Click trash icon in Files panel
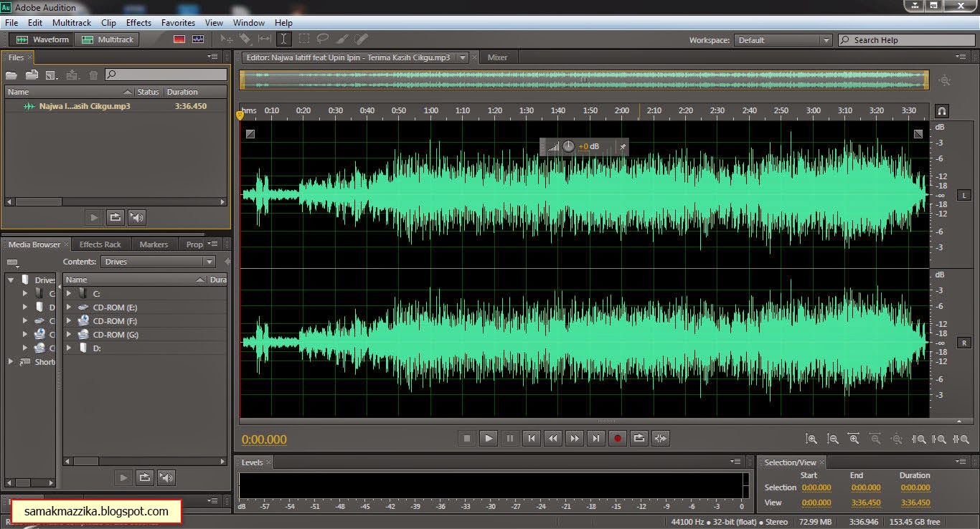 click(x=93, y=75)
